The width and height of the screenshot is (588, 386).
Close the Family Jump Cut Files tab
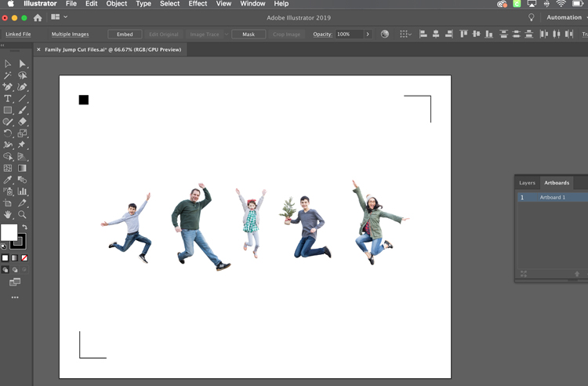click(x=38, y=49)
